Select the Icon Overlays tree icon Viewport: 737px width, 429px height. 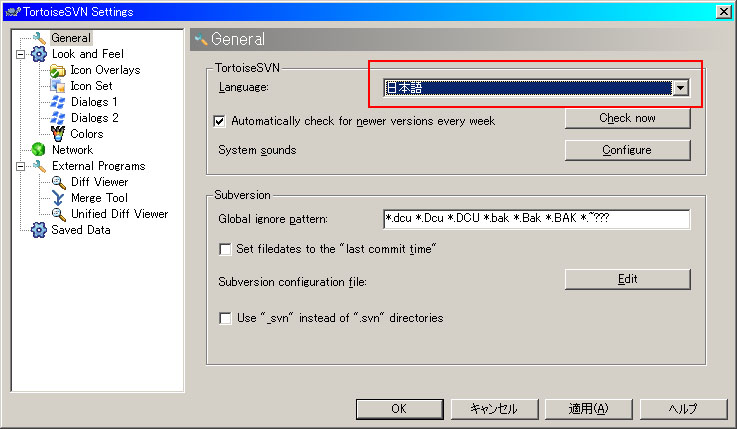[58, 70]
